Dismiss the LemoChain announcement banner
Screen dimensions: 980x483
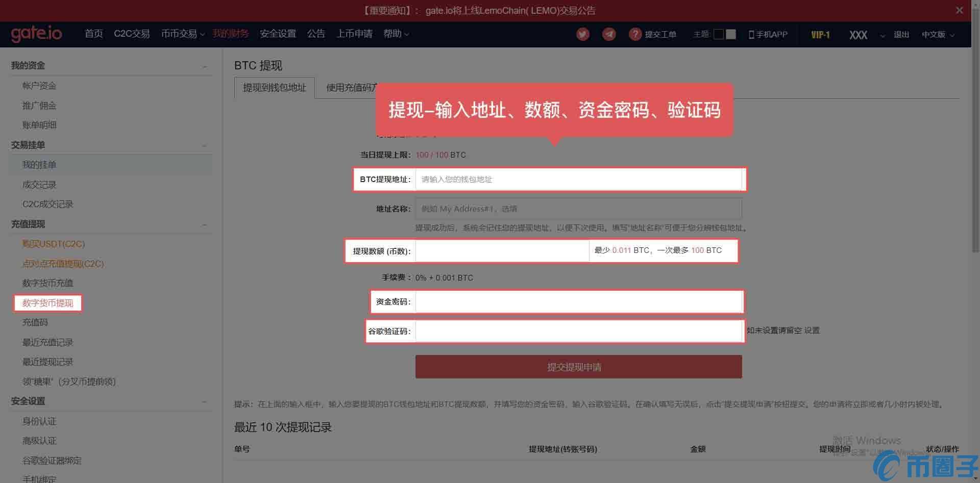point(959,10)
